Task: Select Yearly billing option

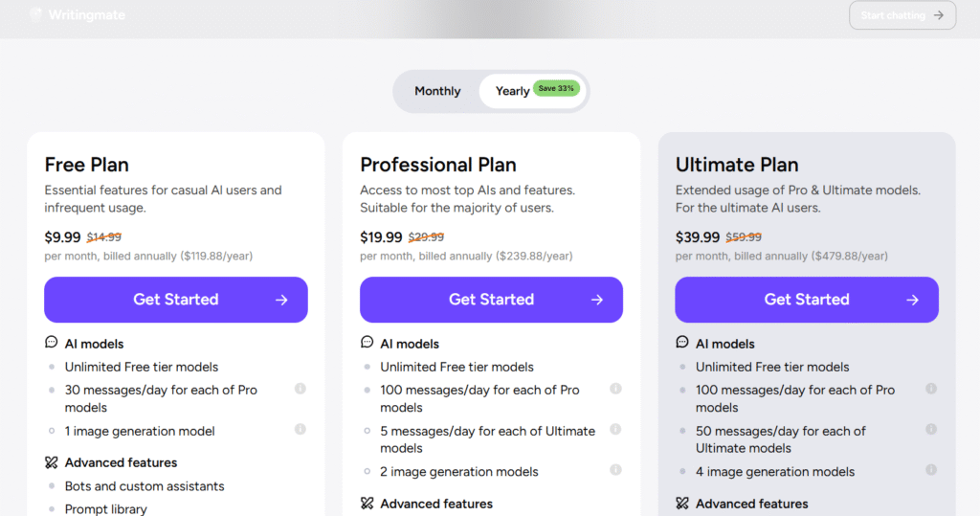Action: tap(512, 91)
